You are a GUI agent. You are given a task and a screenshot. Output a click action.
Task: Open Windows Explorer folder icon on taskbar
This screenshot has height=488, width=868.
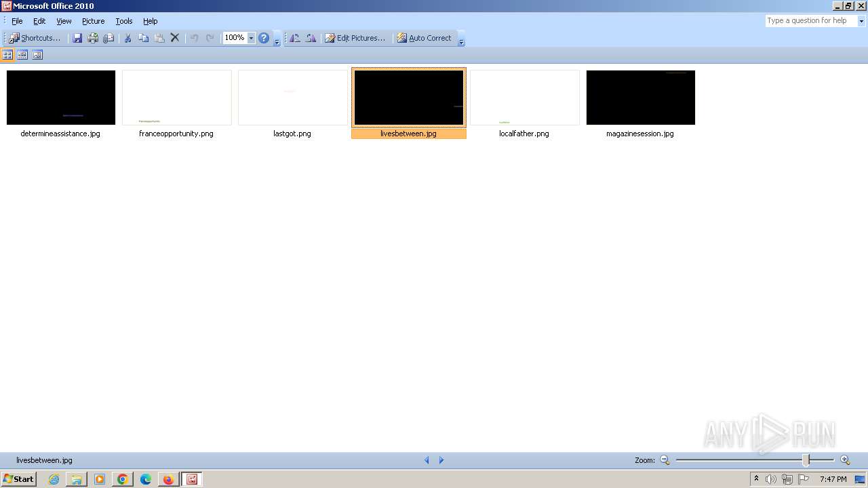point(77,479)
